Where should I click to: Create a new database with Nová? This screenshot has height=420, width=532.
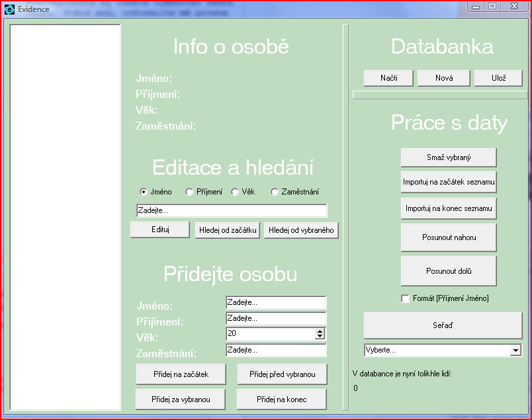coord(443,78)
